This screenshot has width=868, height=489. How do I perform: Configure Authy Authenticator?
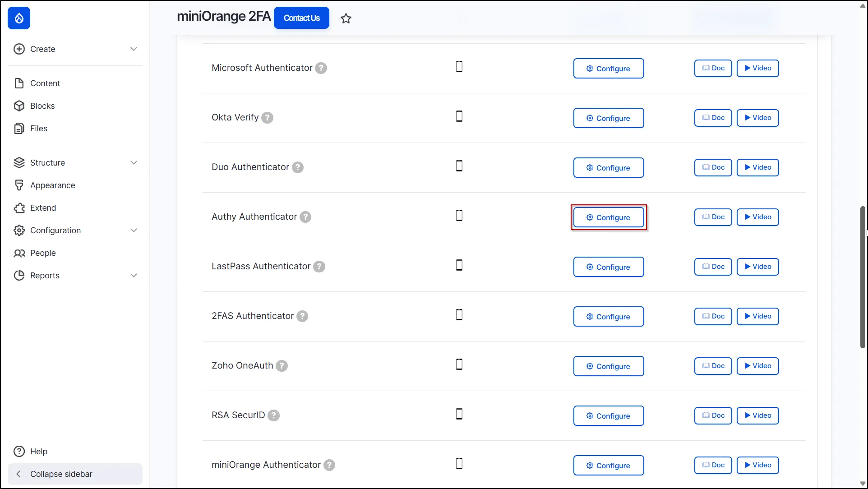tap(609, 217)
